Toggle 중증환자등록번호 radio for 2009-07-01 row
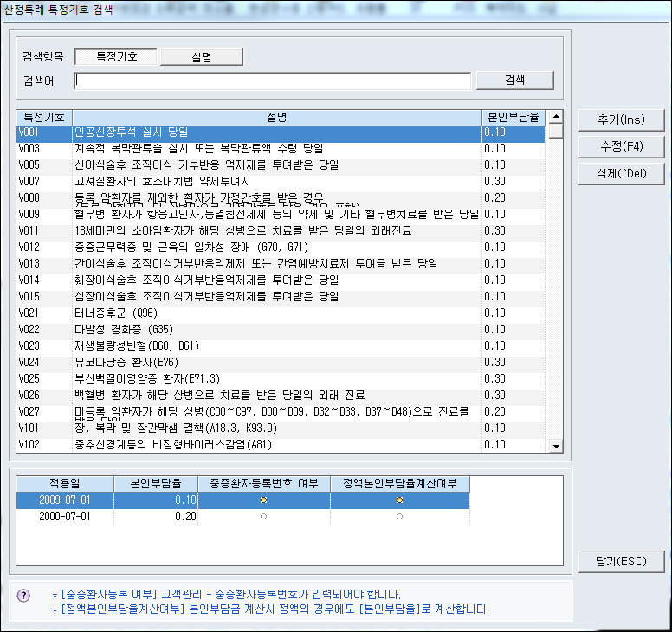This screenshot has height=632, width=672. point(263,500)
